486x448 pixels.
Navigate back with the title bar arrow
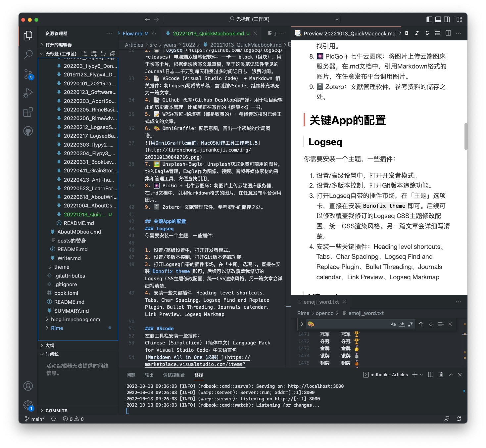147,20
